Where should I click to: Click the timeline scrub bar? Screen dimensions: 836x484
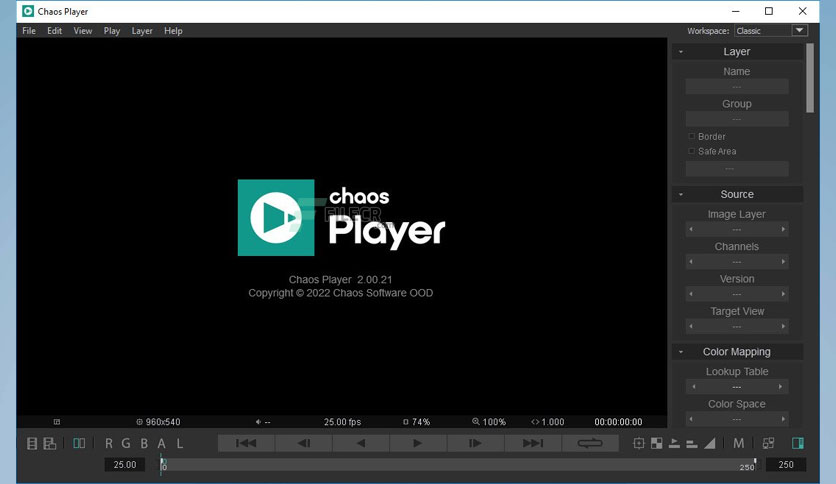pos(459,465)
